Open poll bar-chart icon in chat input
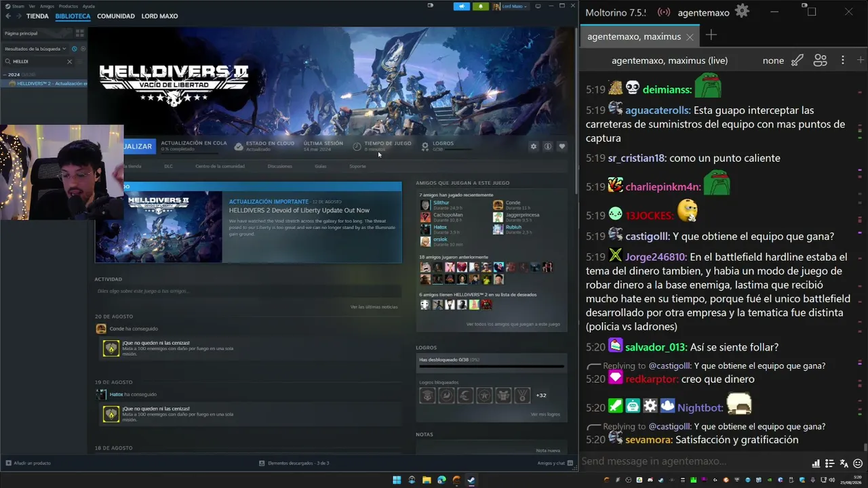This screenshot has height=488, width=868. coord(816,464)
